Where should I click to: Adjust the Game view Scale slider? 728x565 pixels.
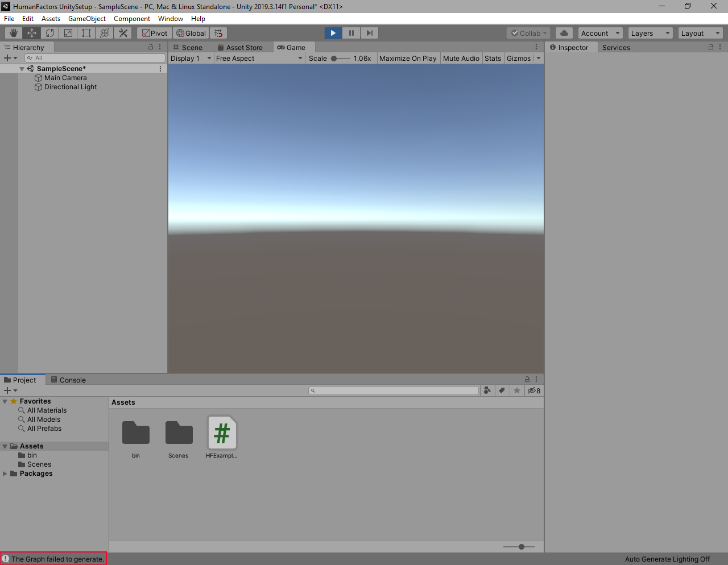(341, 58)
